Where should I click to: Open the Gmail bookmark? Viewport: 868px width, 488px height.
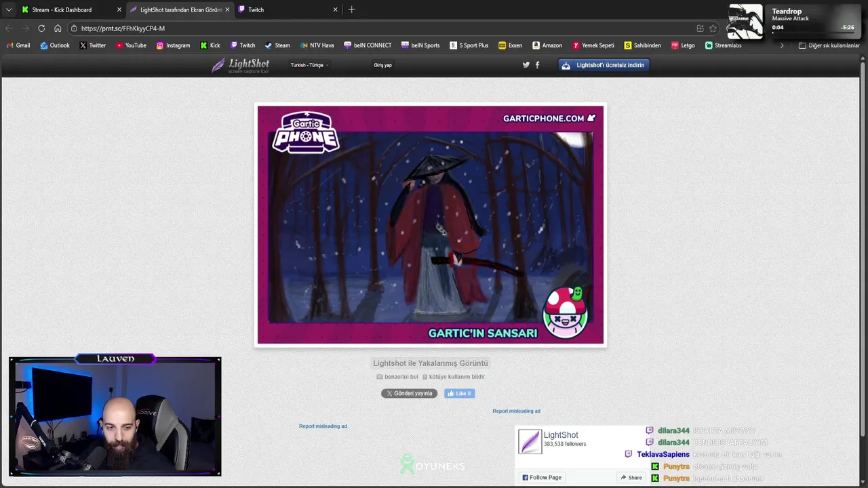tap(18, 45)
